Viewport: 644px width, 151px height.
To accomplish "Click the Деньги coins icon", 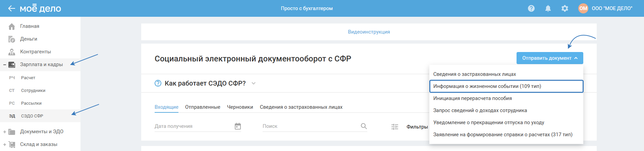I will (12, 39).
